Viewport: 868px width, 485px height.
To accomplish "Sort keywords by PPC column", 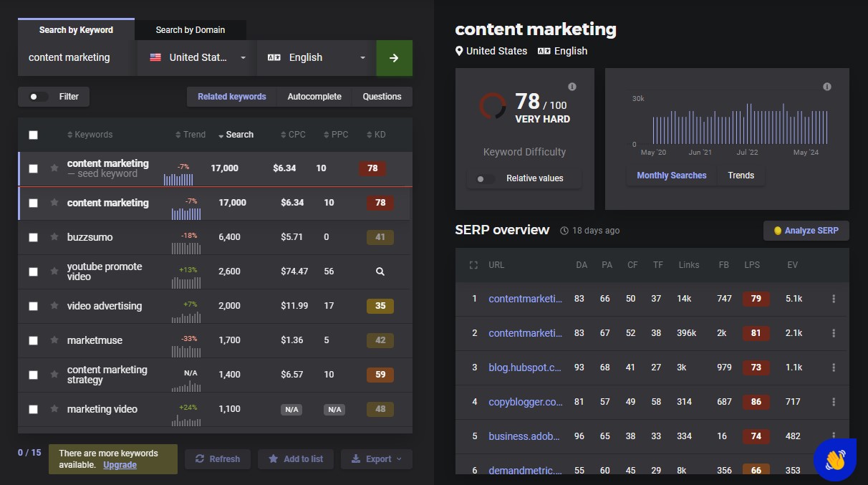I will coord(336,135).
